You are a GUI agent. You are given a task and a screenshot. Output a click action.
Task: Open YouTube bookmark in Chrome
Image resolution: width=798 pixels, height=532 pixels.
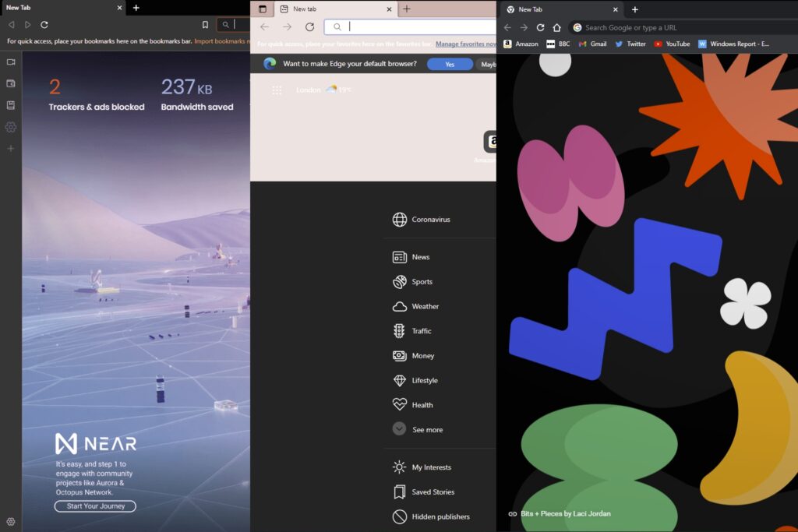click(672, 44)
